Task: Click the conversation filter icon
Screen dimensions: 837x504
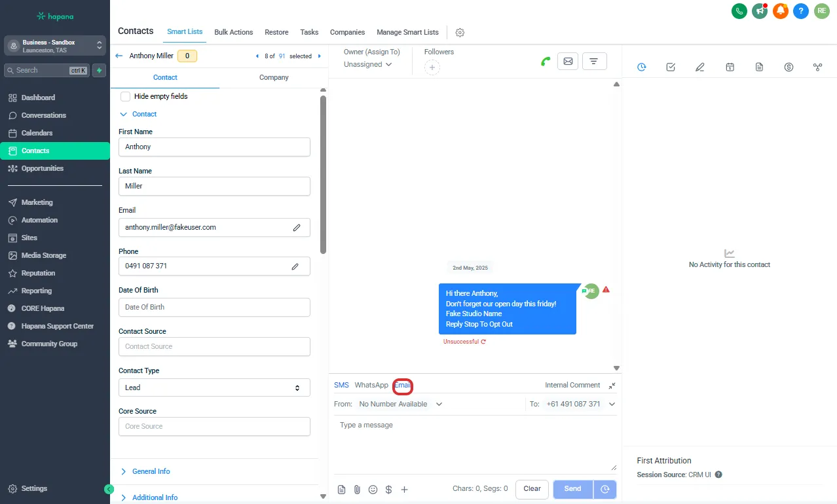Action: (593, 62)
